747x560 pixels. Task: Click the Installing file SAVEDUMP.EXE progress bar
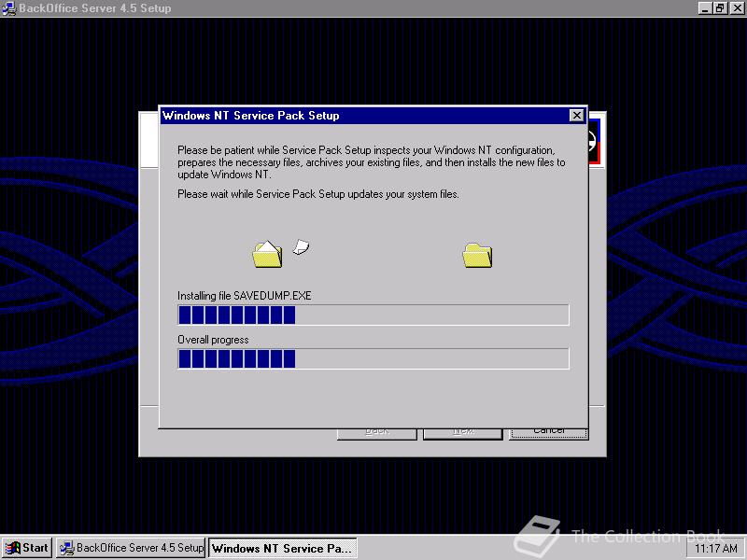pyautogui.click(x=373, y=315)
